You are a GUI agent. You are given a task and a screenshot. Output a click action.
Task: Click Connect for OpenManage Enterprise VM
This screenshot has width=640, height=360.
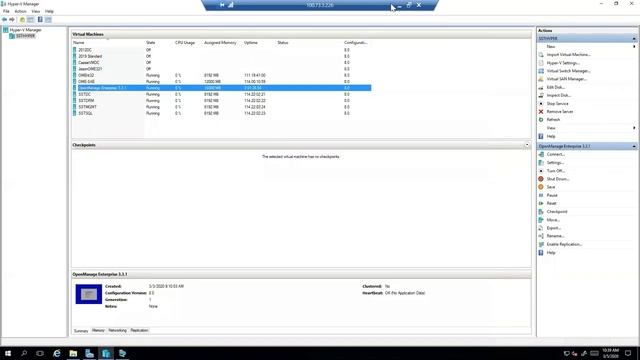coord(556,154)
